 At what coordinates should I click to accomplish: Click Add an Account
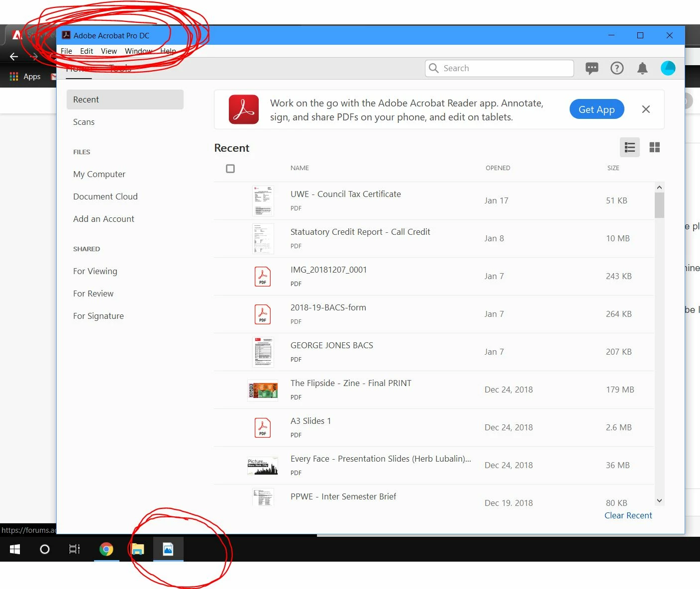click(x=103, y=219)
